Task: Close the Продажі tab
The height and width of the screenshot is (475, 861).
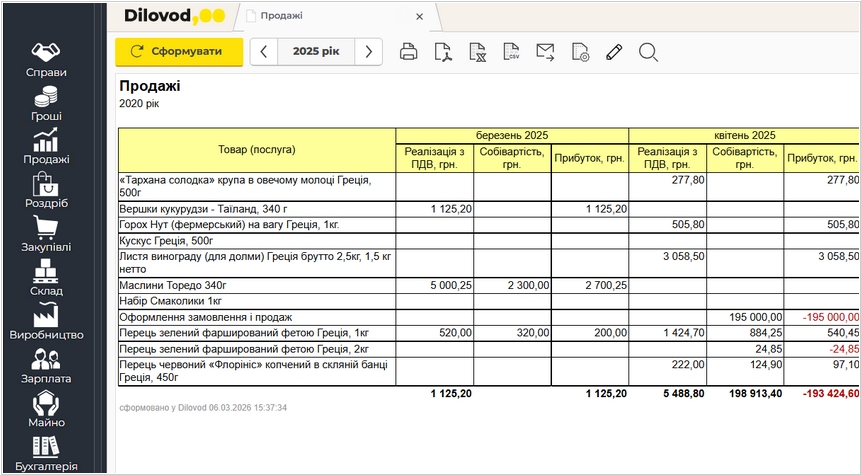Action: 420,16
